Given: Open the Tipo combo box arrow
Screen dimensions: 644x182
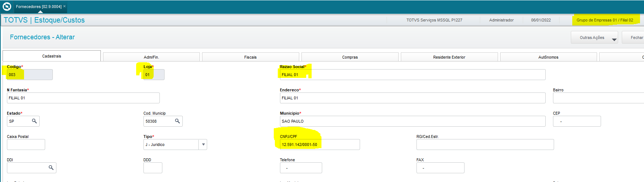Looking at the screenshot, I should pyautogui.click(x=203, y=145).
